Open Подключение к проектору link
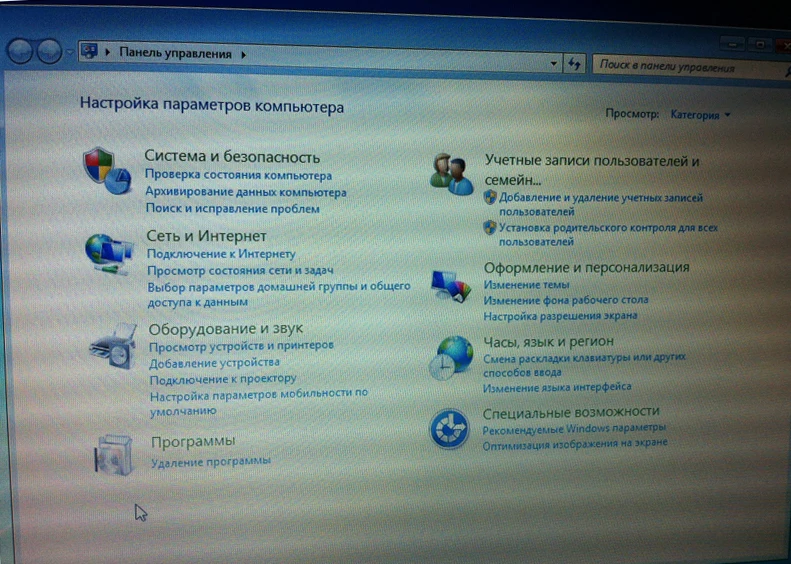The height and width of the screenshot is (564, 791). coord(223,379)
